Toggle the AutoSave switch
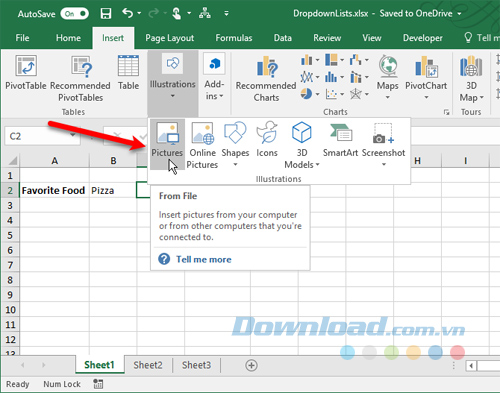The width and height of the screenshot is (500, 393). [x=75, y=14]
